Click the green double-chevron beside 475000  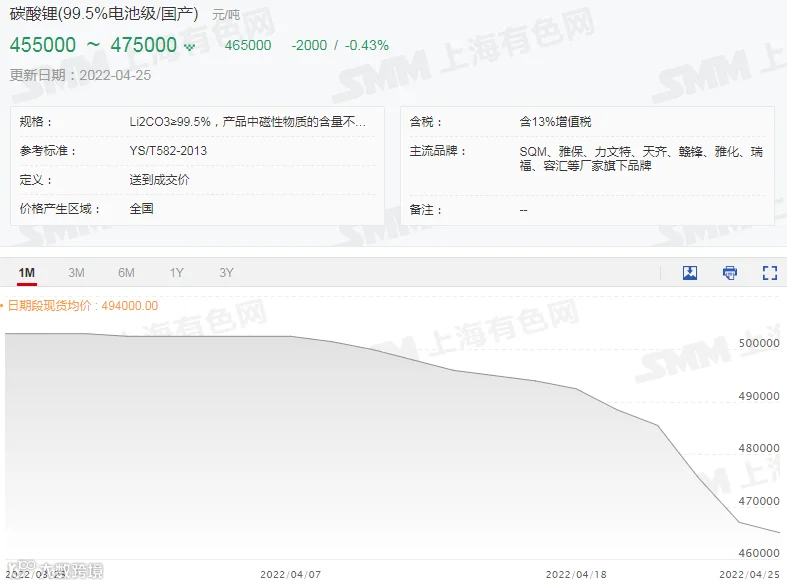pyautogui.click(x=189, y=47)
